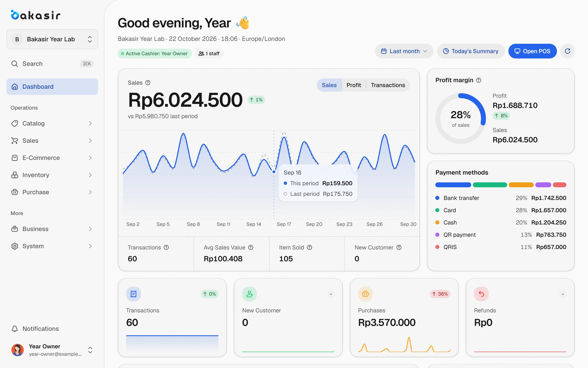Expand the Business section
The height and width of the screenshot is (368, 588).
click(x=52, y=229)
